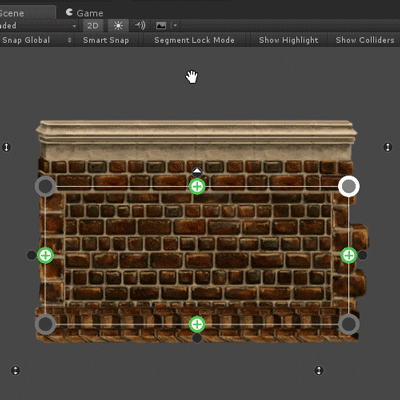This screenshot has height=400, width=400.
Task: Click the upward arrow marker above the top edge
Action: [x=197, y=172]
